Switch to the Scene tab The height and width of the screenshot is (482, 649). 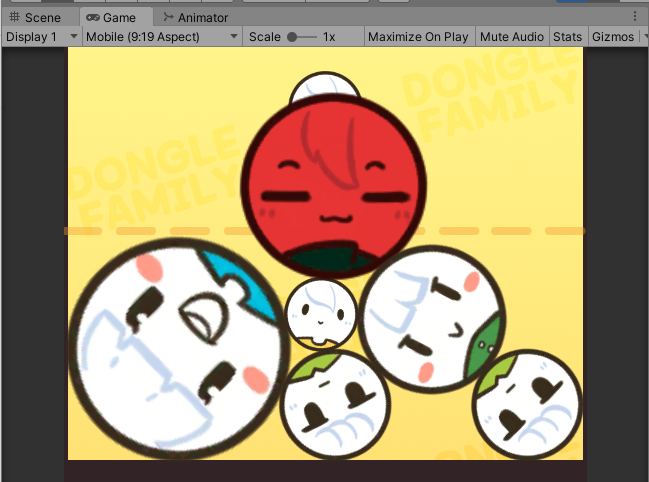click(35, 17)
